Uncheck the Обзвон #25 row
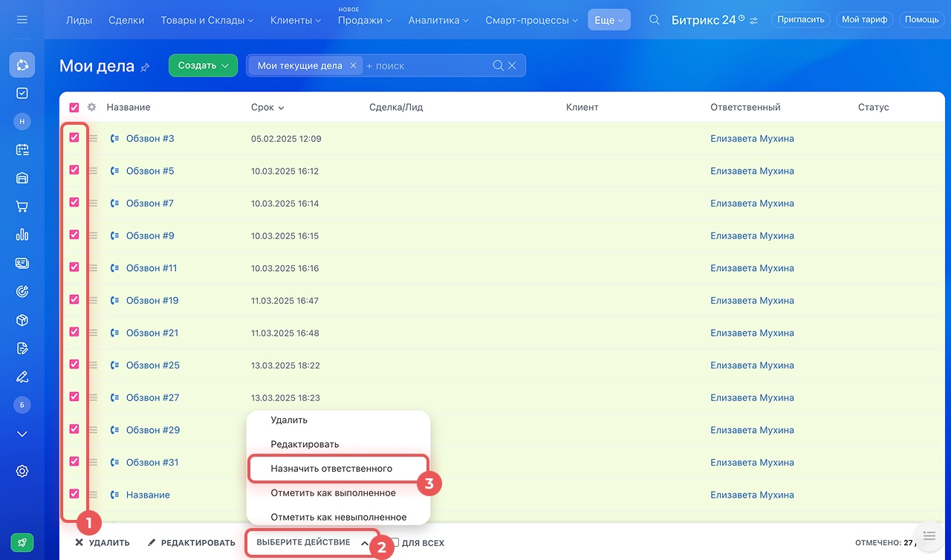The height and width of the screenshot is (560, 951). (x=74, y=364)
